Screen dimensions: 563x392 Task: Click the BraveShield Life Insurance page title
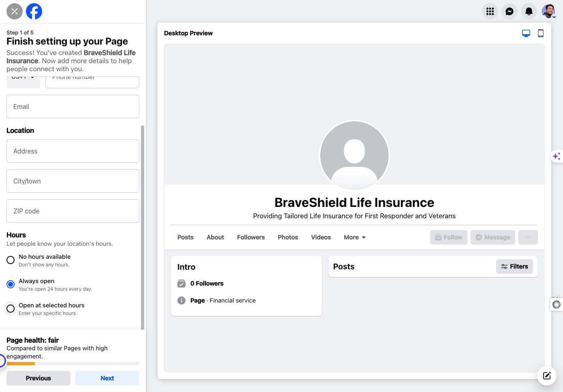point(354,202)
